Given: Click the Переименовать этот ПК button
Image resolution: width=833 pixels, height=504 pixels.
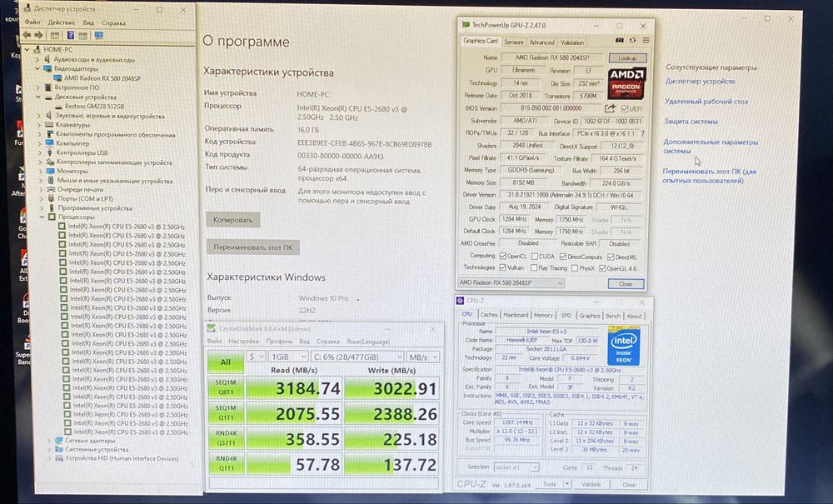Looking at the screenshot, I should coord(253,247).
